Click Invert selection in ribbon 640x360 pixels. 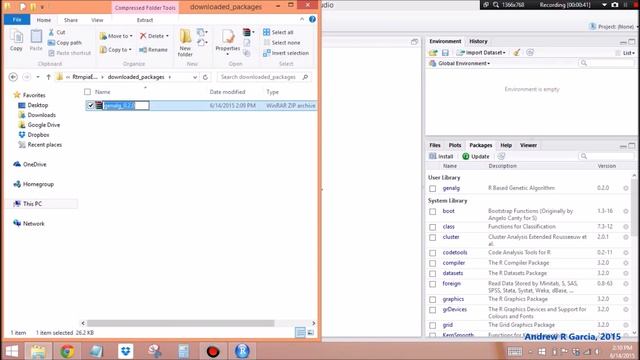pos(286,53)
